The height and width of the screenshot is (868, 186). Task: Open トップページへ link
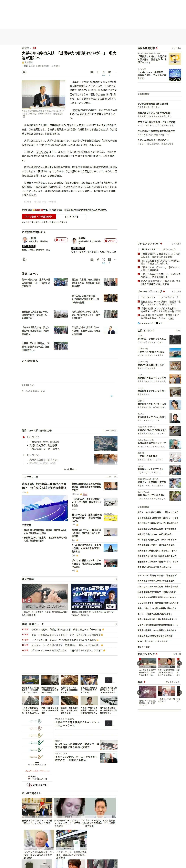[111, 477]
